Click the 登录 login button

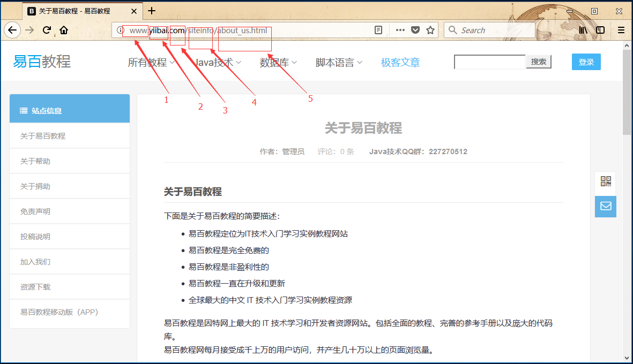pos(586,62)
